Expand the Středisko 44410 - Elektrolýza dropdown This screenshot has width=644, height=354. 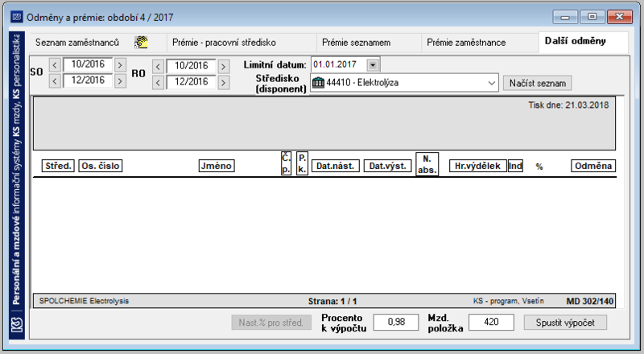[491, 83]
